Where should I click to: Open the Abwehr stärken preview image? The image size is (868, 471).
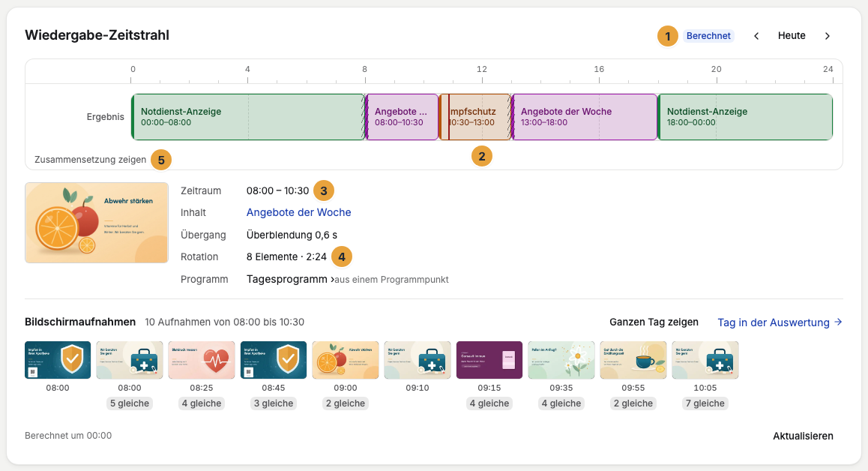click(x=97, y=223)
